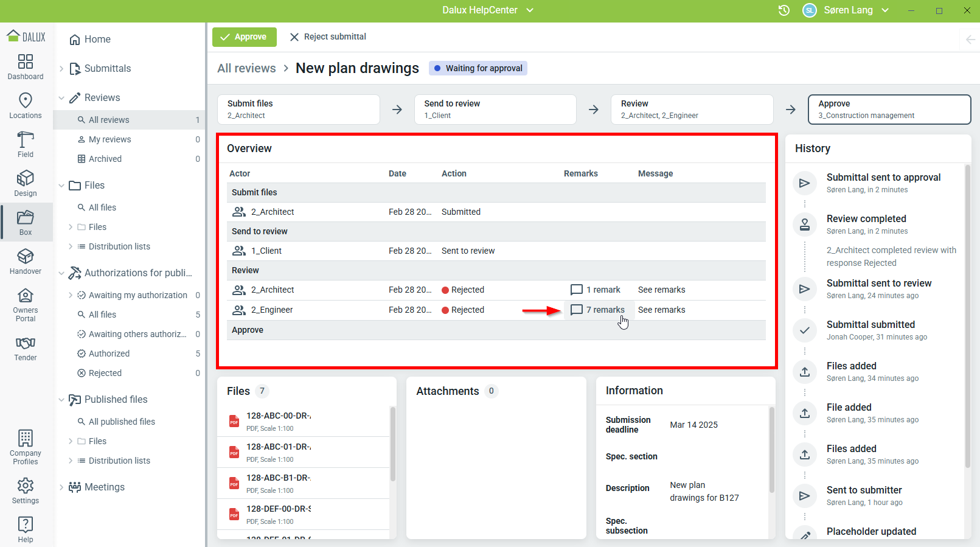This screenshot has height=547, width=980.
Task: Click Reject submittal
Action: pos(328,37)
